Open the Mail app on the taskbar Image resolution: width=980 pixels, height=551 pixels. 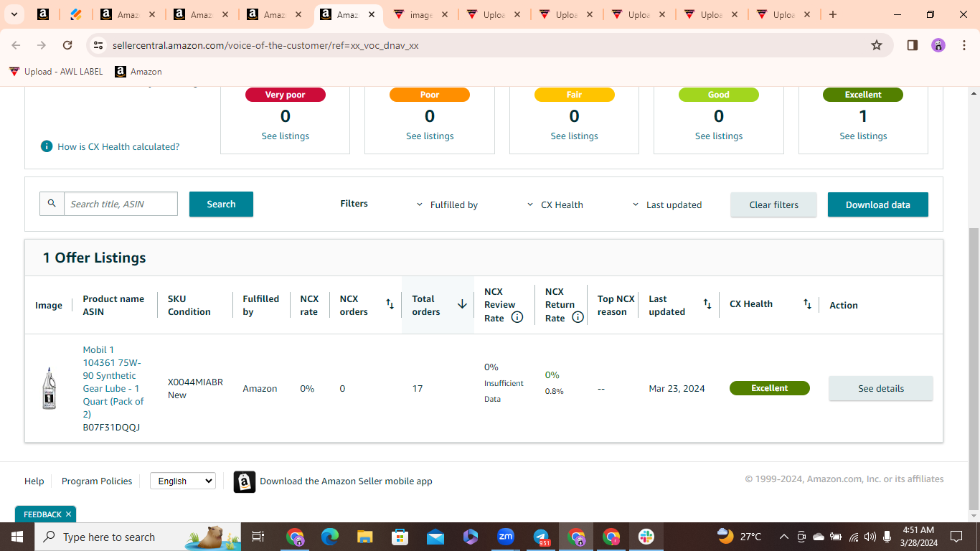coord(435,537)
